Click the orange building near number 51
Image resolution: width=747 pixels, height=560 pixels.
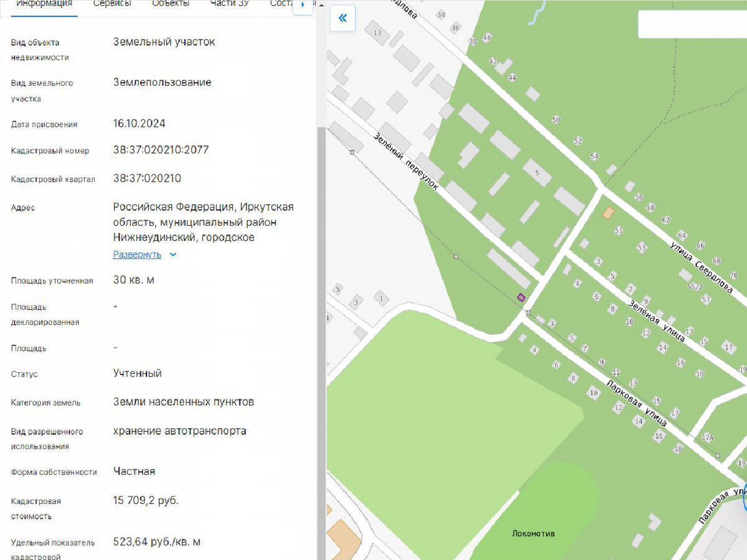coord(608,212)
